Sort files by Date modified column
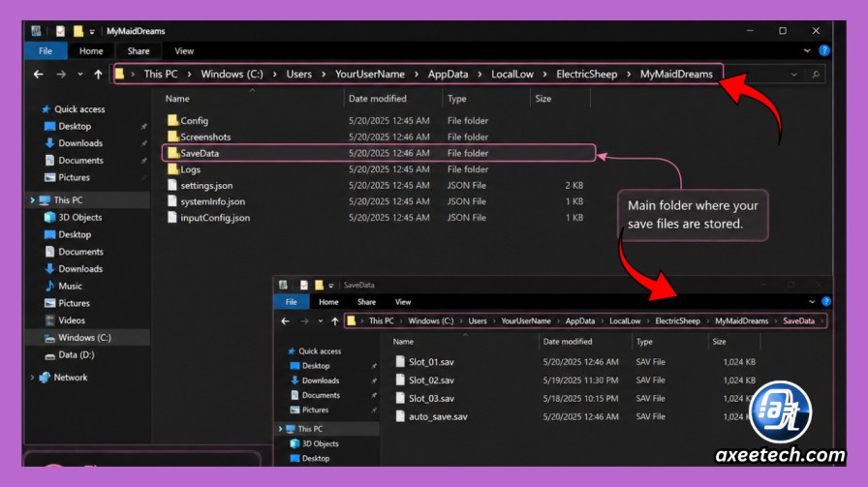Screen dimensions: 868x487 378,99
